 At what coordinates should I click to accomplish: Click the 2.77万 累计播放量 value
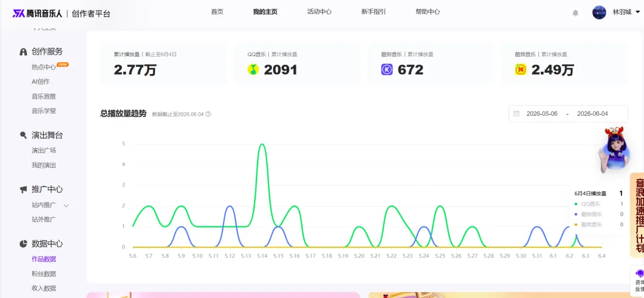click(135, 70)
